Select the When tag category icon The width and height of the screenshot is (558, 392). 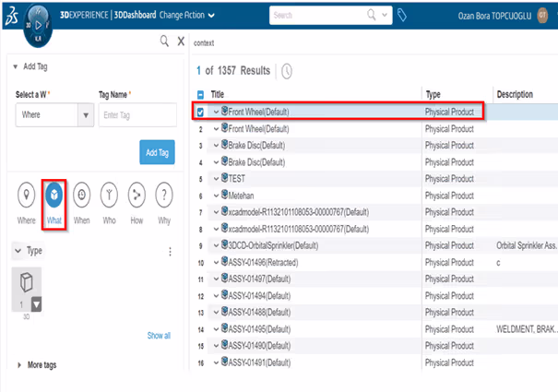point(81,195)
